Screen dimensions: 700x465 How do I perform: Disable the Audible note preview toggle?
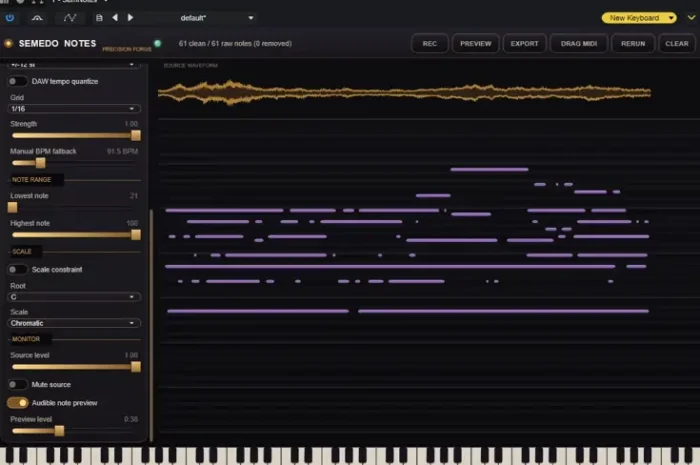pyautogui.click(x=18, y=403)
